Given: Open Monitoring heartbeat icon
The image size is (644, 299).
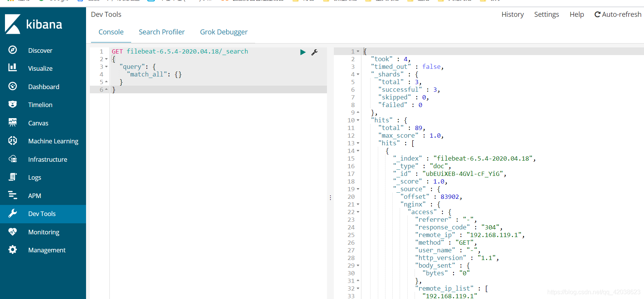Looking at the screenshot, I should (13, 232).
